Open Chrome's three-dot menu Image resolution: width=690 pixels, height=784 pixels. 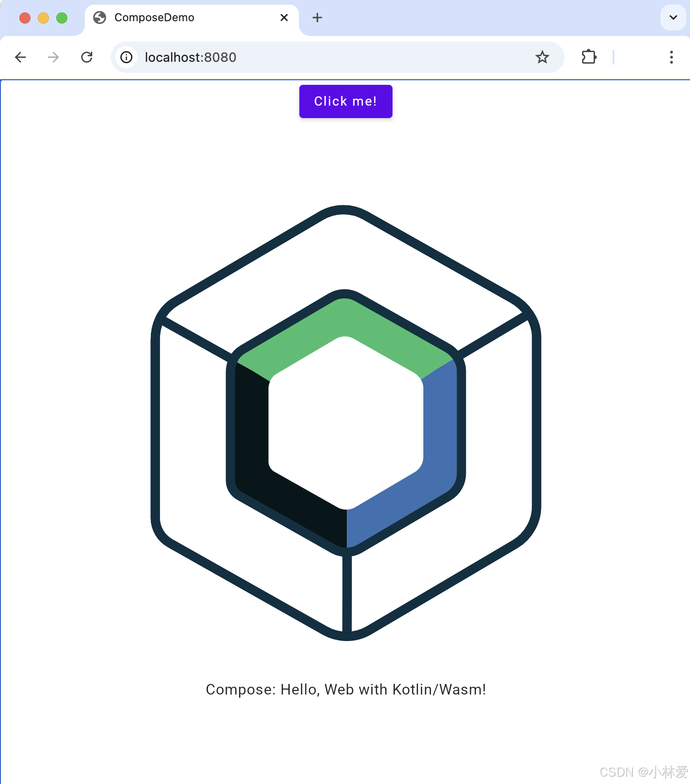672,57
